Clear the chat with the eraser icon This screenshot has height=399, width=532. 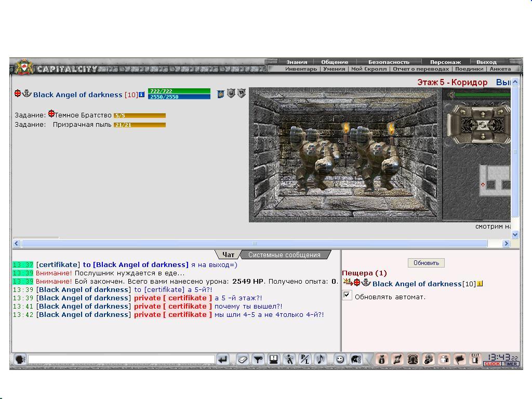point(242,360)
